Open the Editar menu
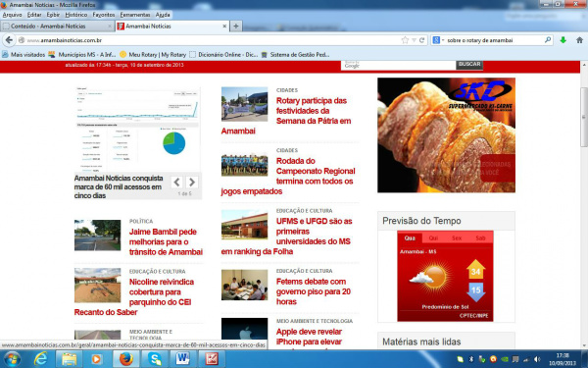This screenshot has width=588, height=368. point(34,15)
